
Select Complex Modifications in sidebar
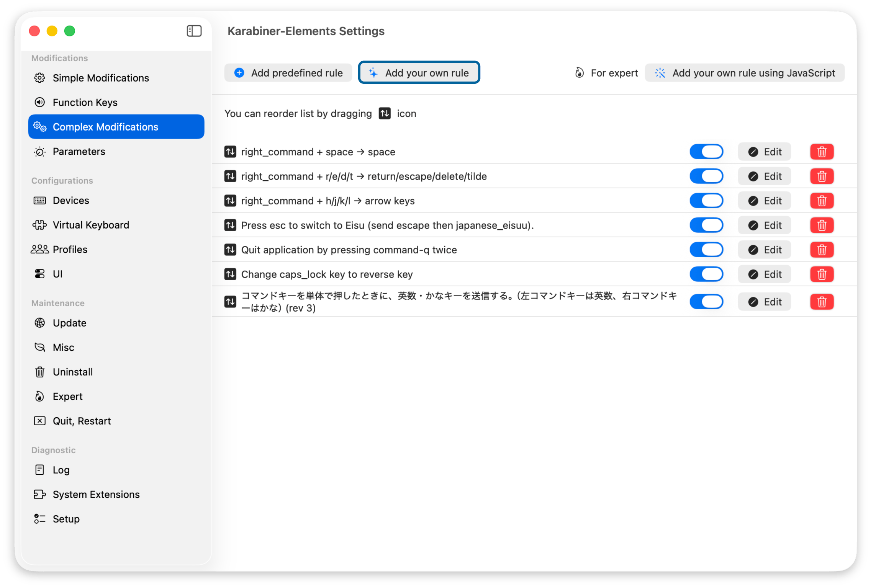pos(116,127)
